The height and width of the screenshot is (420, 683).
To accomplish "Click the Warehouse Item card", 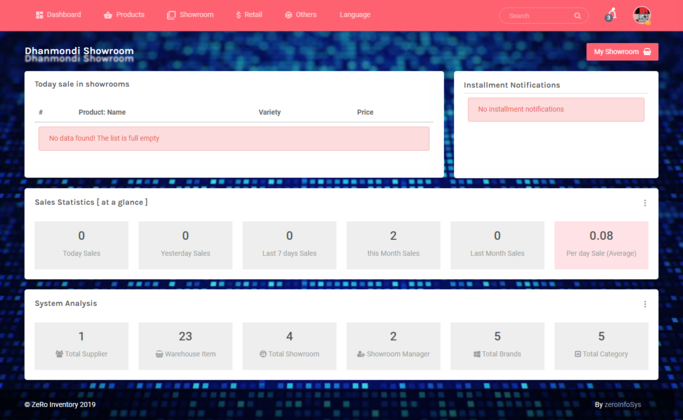I will click(185, 345).
